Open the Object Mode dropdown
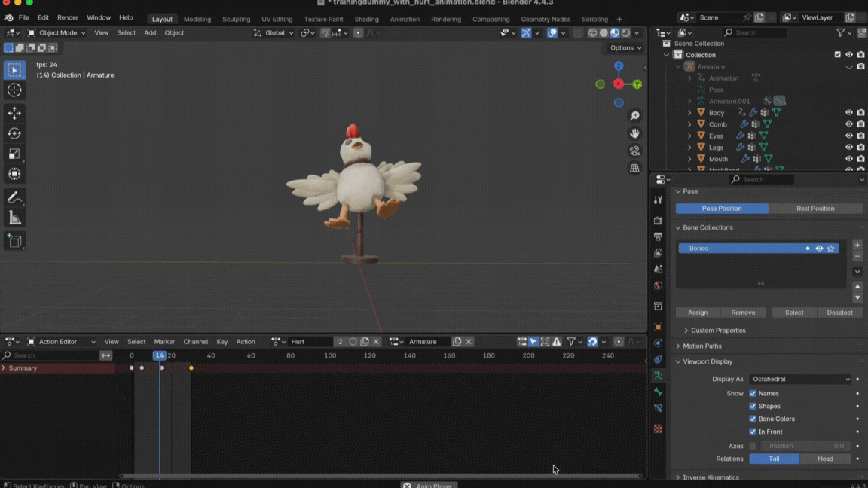868x488 pixels. tap(57, 32)
